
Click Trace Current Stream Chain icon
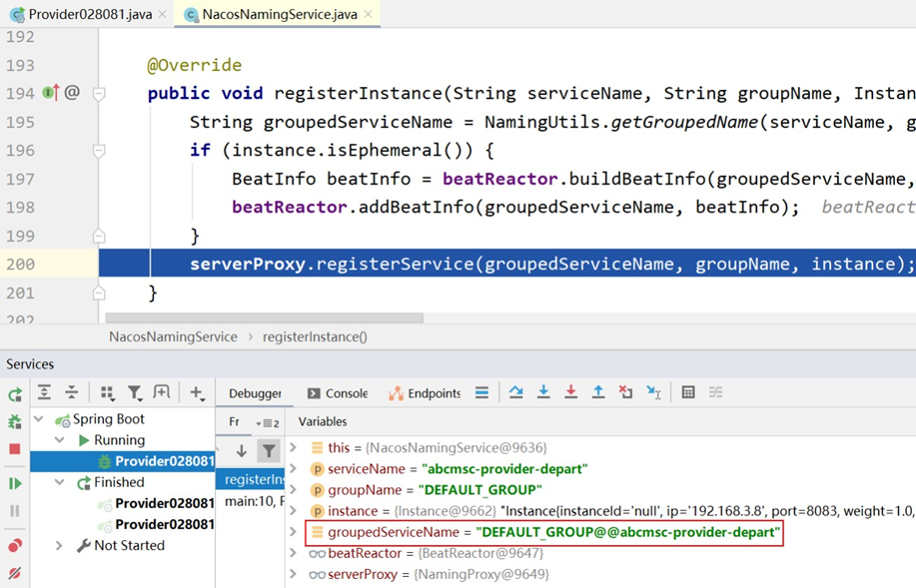tap(715, 392)
